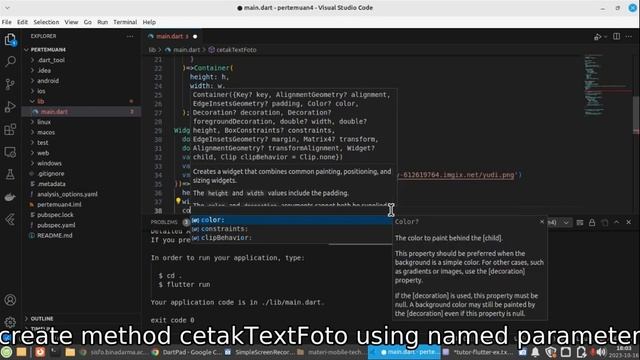Open the Extensions view
The image size is (640, 360).
10,129
